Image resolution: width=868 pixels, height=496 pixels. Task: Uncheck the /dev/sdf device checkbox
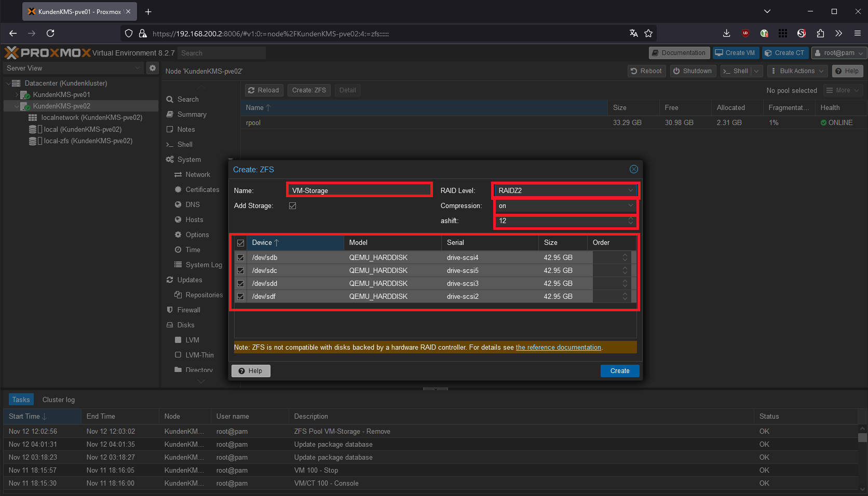point(241,296)
